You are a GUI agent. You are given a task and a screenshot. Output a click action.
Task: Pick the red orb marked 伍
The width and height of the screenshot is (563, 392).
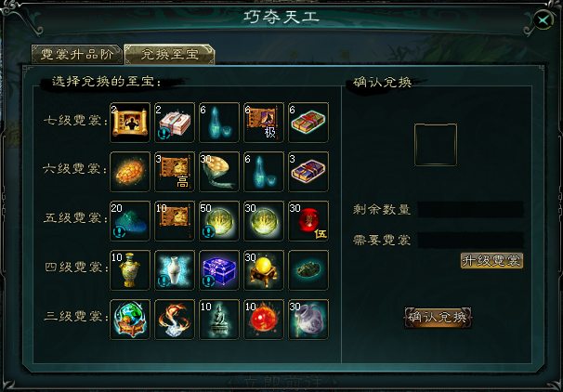[308, 221]
